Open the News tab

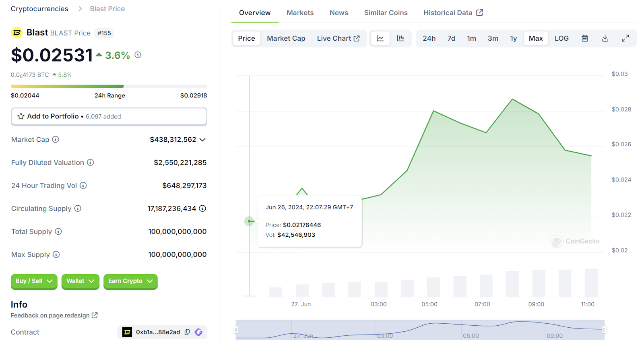[x=339, y=12]
